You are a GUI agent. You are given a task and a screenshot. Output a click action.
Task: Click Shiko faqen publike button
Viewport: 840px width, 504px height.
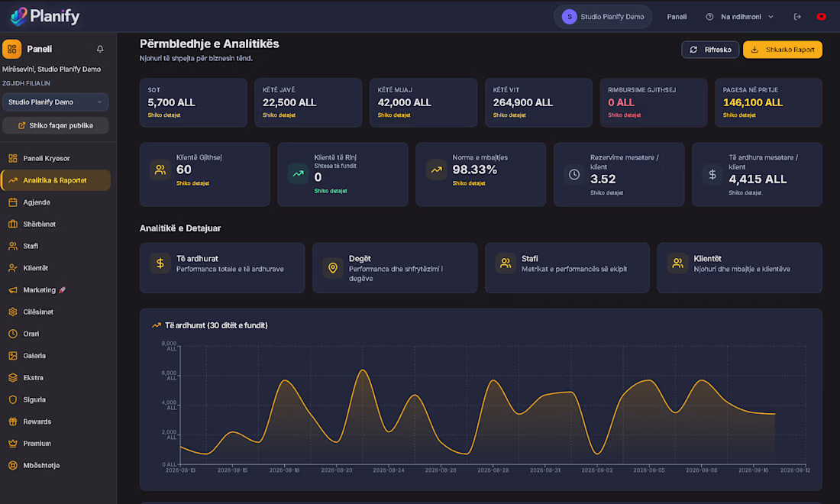tap(55, 125)
